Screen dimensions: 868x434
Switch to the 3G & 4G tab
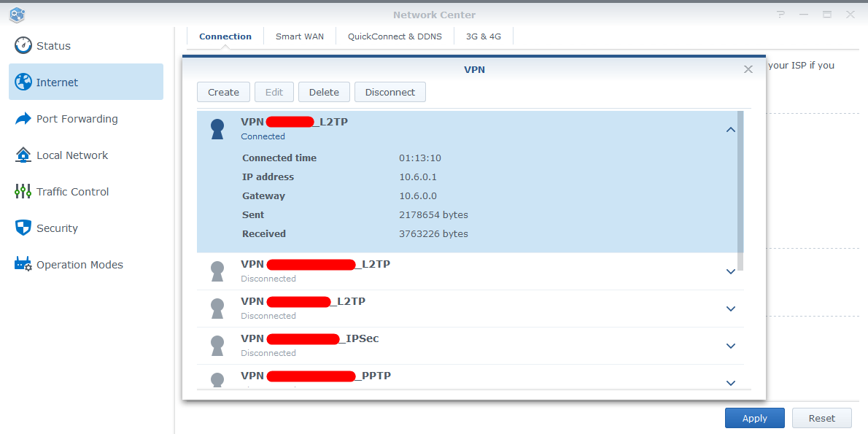(483, 36)
